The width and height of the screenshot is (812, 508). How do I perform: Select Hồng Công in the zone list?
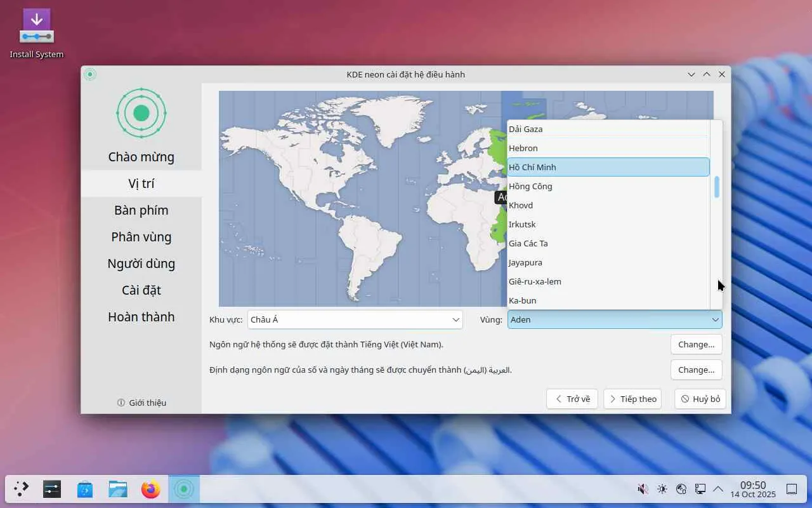click(x=608, y=186)
